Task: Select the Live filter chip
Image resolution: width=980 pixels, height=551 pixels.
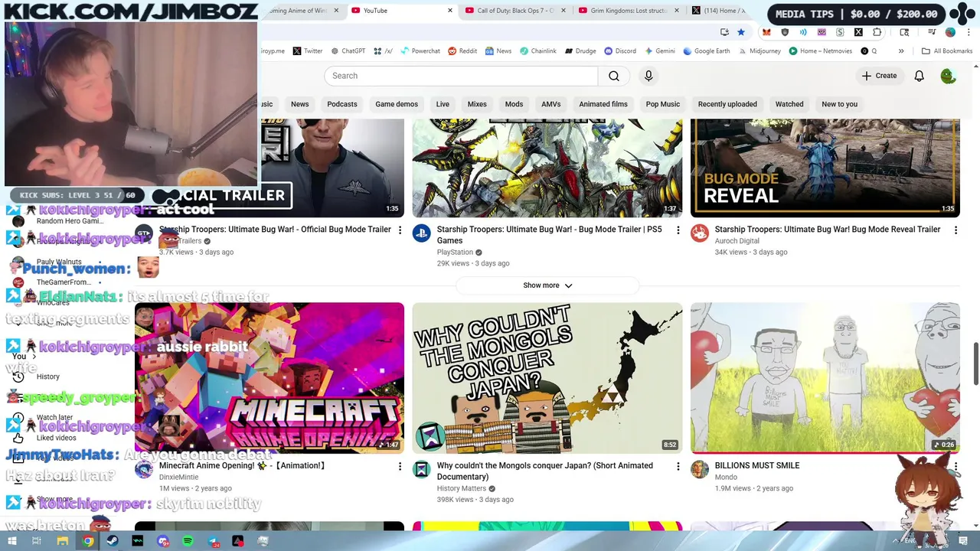Action: pos(443,104)
